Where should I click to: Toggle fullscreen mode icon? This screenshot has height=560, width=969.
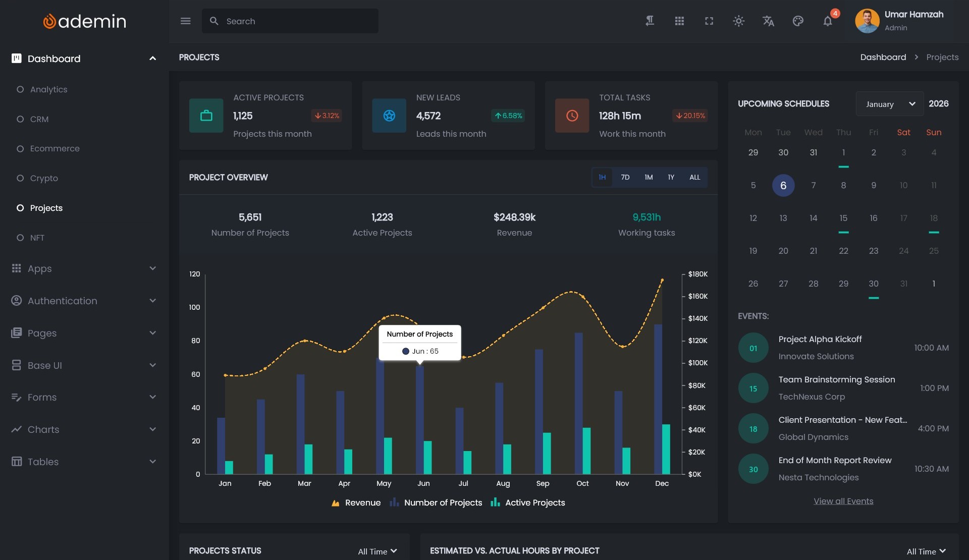[x=709, y=21]
